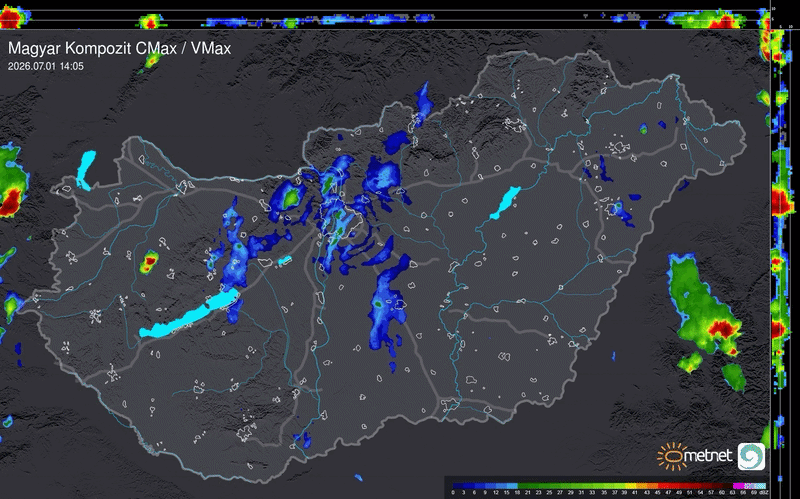Click the yellow 39 dBZ legend segment
Viewport: 800px width, 499px height.
pos(630,486)
